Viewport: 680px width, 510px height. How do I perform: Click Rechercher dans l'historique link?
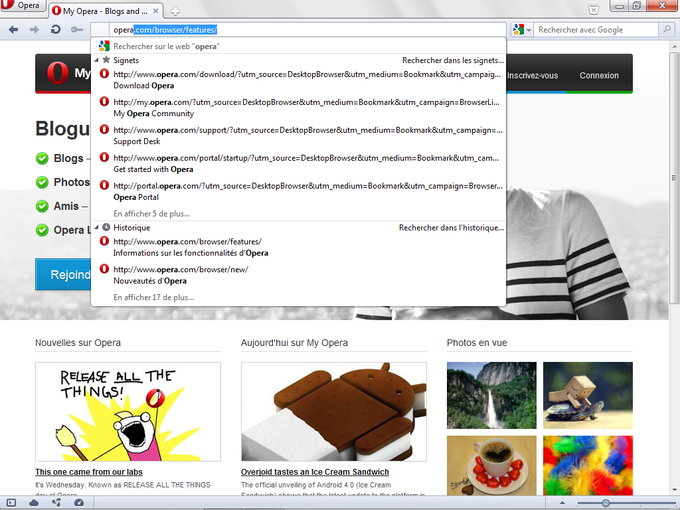tap(451, 228)
